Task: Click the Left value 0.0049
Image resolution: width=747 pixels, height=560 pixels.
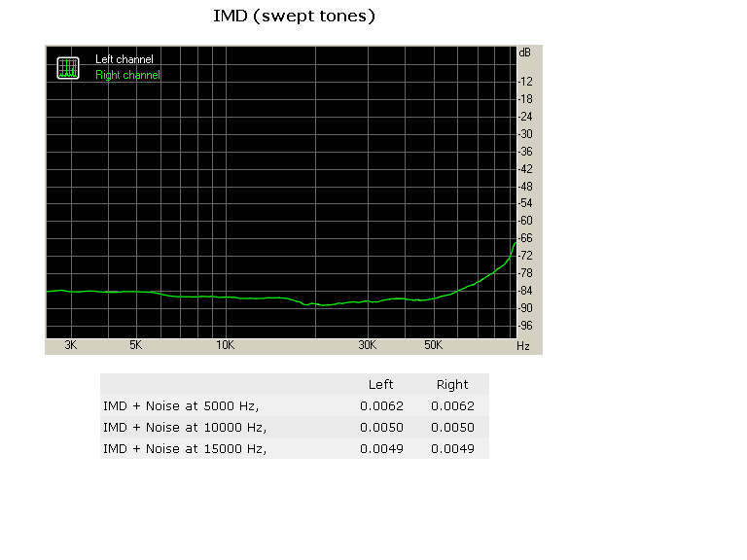Action: (x=381, y=448)
